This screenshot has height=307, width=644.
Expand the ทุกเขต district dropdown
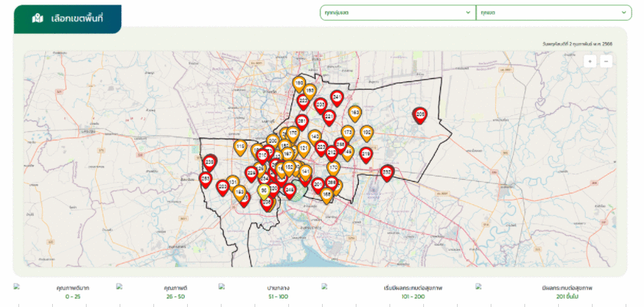tap(553, 13)
